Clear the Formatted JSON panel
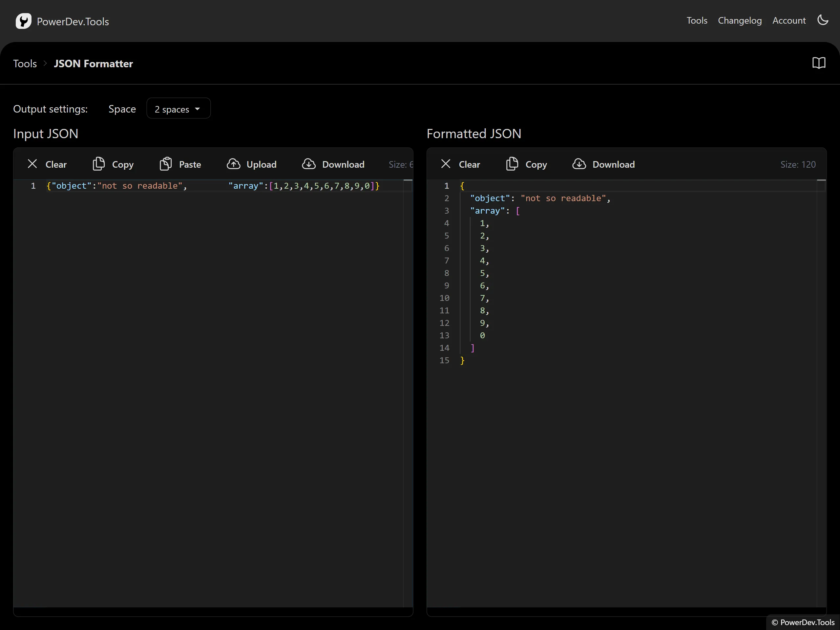The height and width of the screenshot is (630, 840). [461, 164]
